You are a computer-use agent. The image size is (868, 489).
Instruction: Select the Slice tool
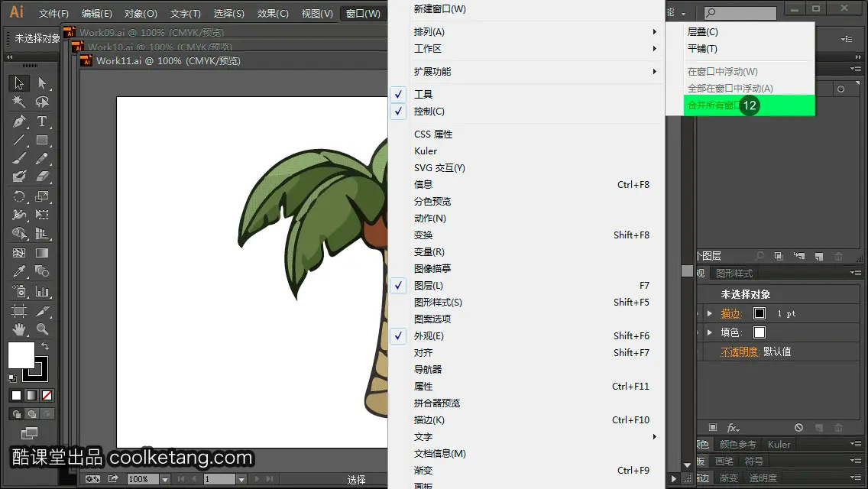click(42, 311)
